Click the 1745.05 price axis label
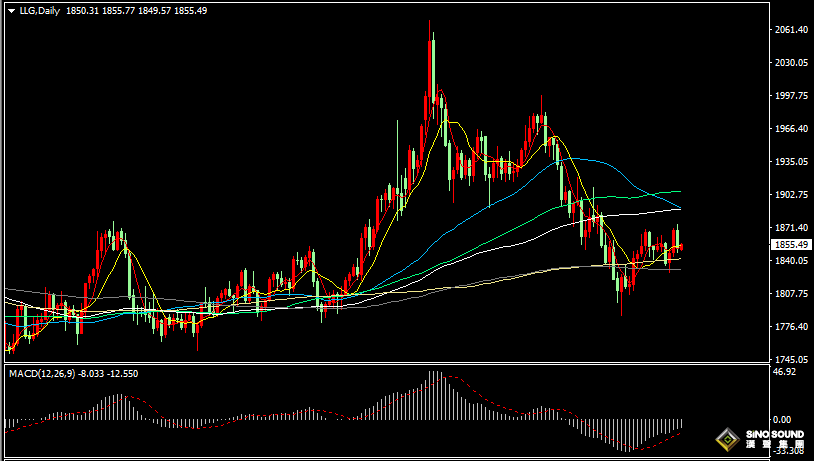This screenshot has height=461, width=814. click(x=791, y=359)
